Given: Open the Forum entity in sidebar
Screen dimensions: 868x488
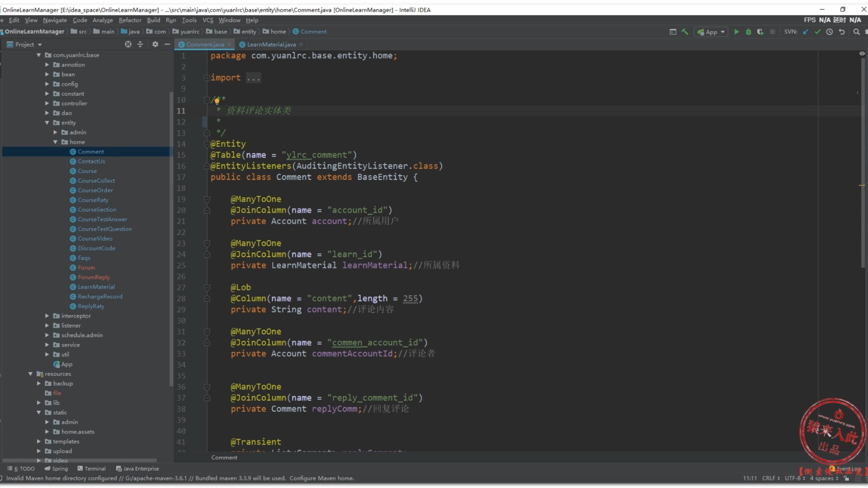Looking at the screenshot, I should pyautogui.click(x=86, y=267).
